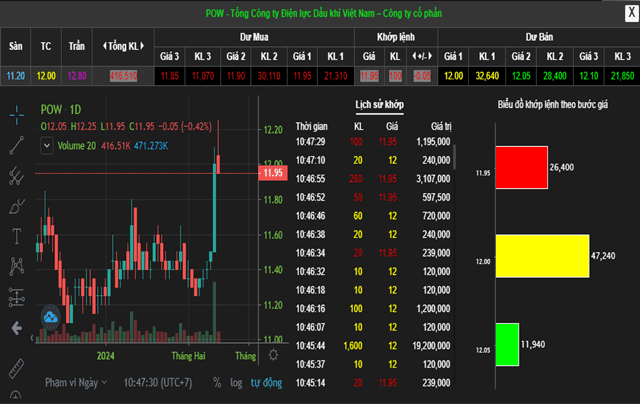
Task: Select the crosshair cursor tool
Action: point(17,115)
